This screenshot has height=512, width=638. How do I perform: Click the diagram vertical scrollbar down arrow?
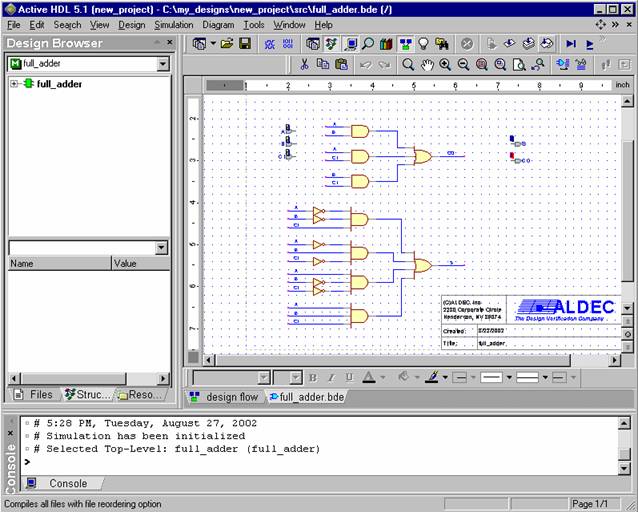pyautogui.click(x=627, y=308)
